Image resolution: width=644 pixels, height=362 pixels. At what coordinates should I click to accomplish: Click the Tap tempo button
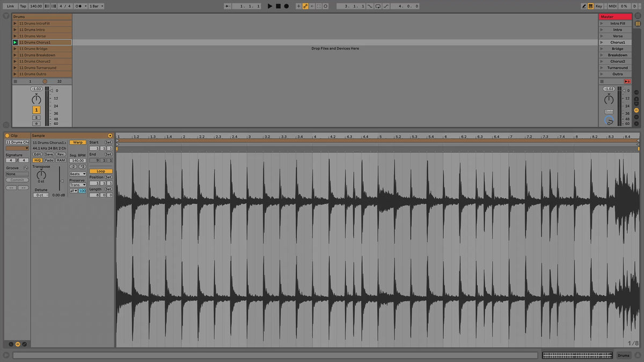[23, 6]
